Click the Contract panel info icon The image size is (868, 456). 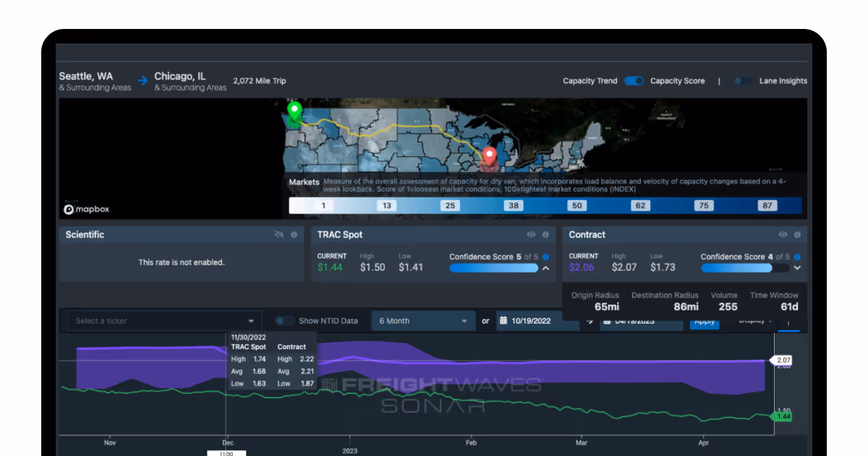click(x=797, y=235)
